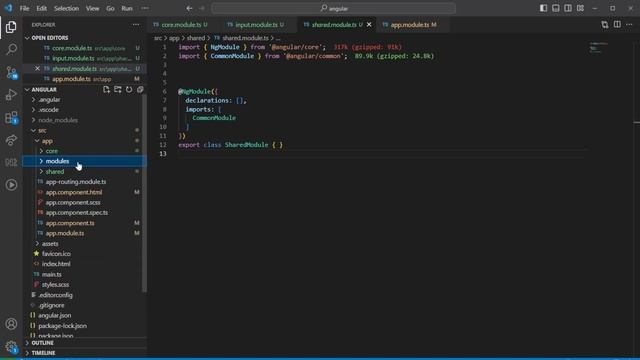Open package-lock.json file
This screenshot has height=360, width=640.
tap(62, 326)
